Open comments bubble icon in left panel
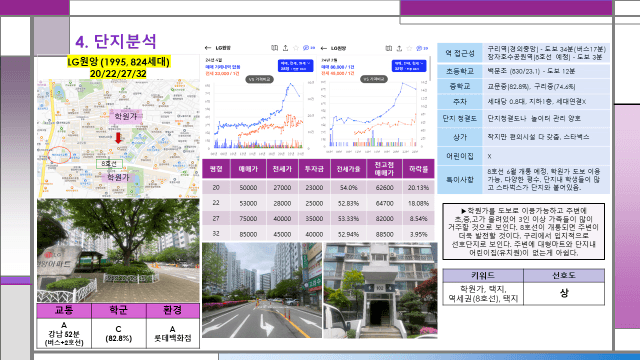Screen dimensions: 640x360 pos(306,48)
